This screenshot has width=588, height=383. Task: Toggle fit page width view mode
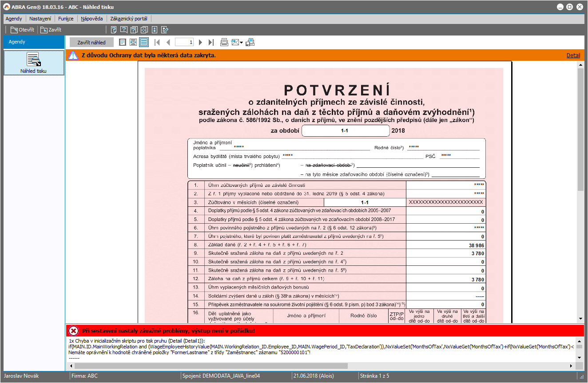[x=133, y=43]
